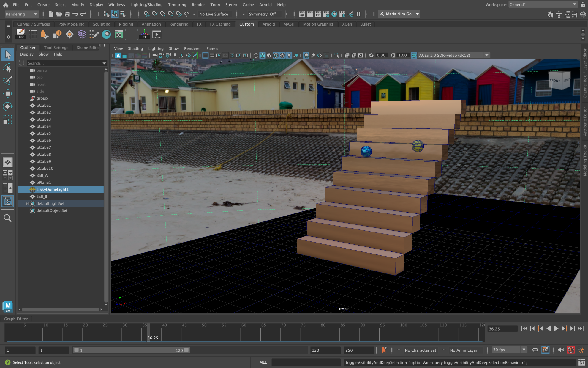588x368 pixels.
Task: Click the set key icon by range slider
Action: click(x=384, y=350)
